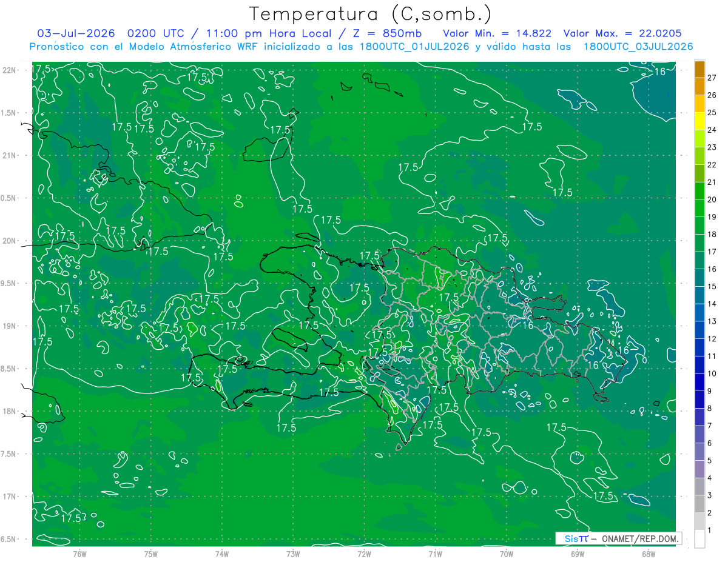Pick the yellow swatch between 24 and 25
The image size is (728, 562).
[x=699, y=121]
